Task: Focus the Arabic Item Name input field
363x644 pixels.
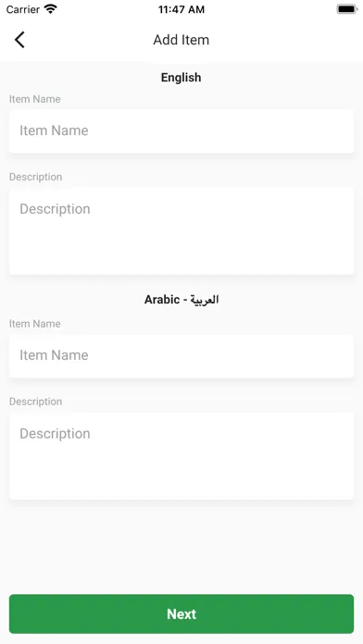Action: click(x=181, y=355)
